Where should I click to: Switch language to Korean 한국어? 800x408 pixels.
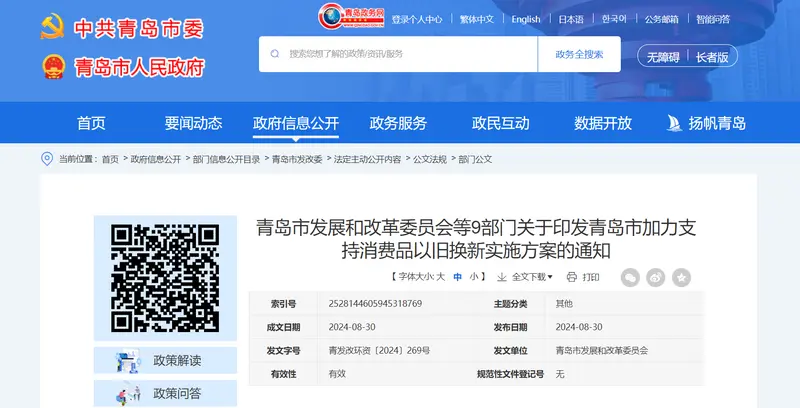[x=614, y=19]
